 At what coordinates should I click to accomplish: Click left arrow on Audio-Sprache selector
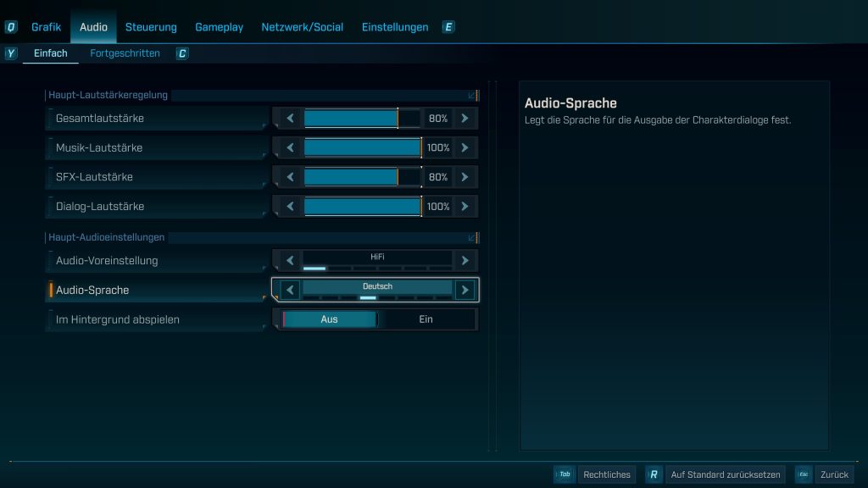coord(288,290)
